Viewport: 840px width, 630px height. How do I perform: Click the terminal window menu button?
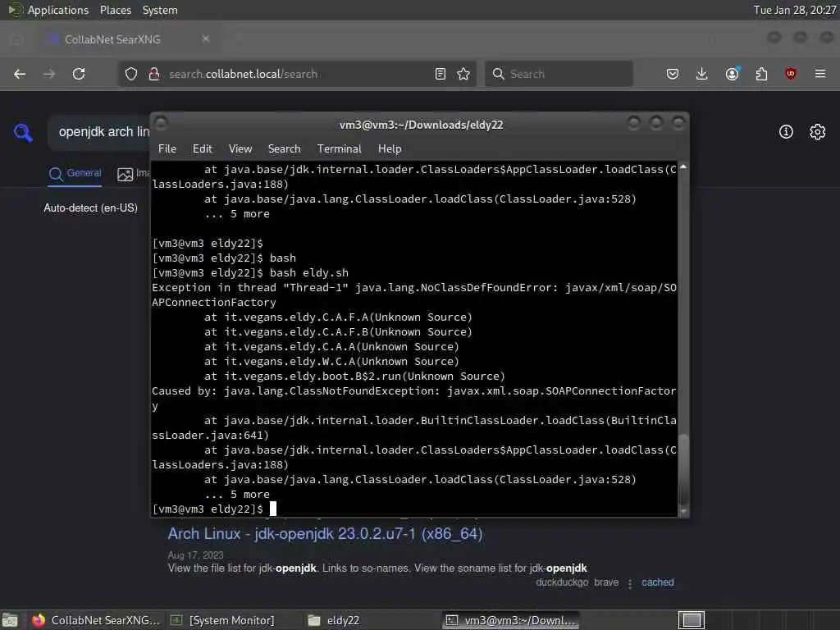(162, 124)
